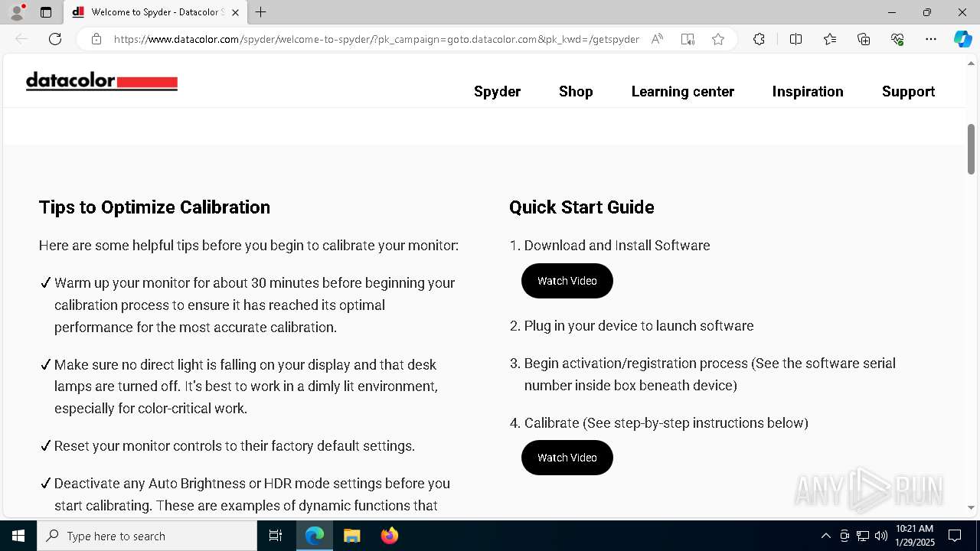Viewport: 980px width, 551px height.
Task: Close the Welcome to Spyder tab
Action: click(236, 12)
